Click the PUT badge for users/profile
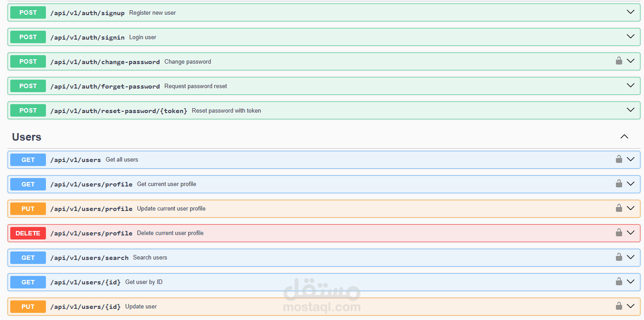This screenshot has width=644, height=320. click(x=28, y=209)
